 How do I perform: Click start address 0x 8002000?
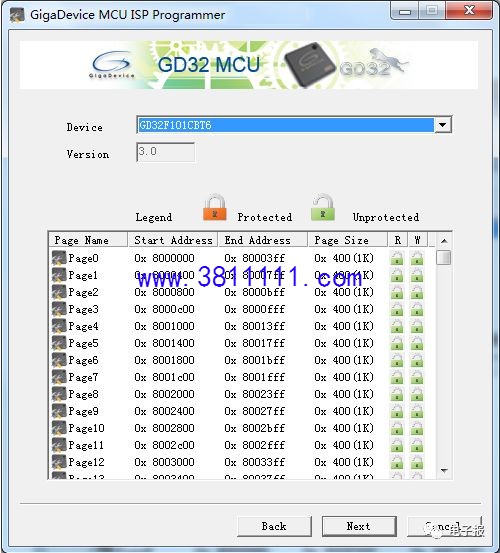(x=164, y=394)
